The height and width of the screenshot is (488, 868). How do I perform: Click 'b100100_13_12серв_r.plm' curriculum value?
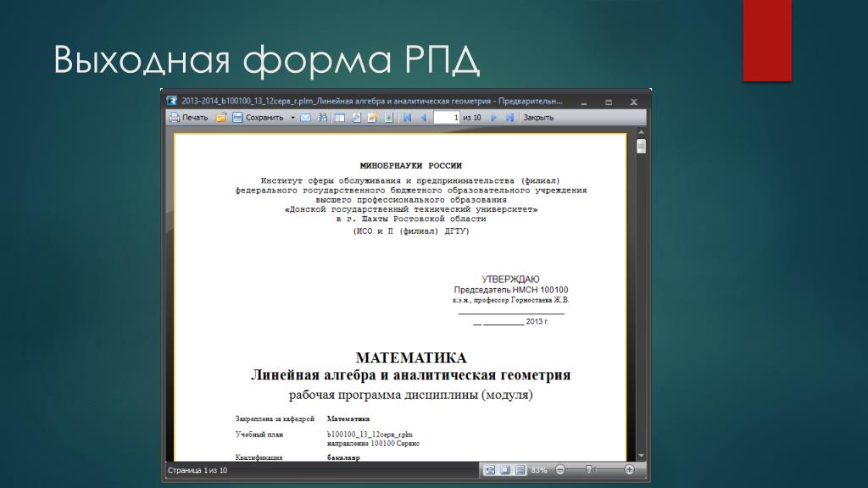370,435
